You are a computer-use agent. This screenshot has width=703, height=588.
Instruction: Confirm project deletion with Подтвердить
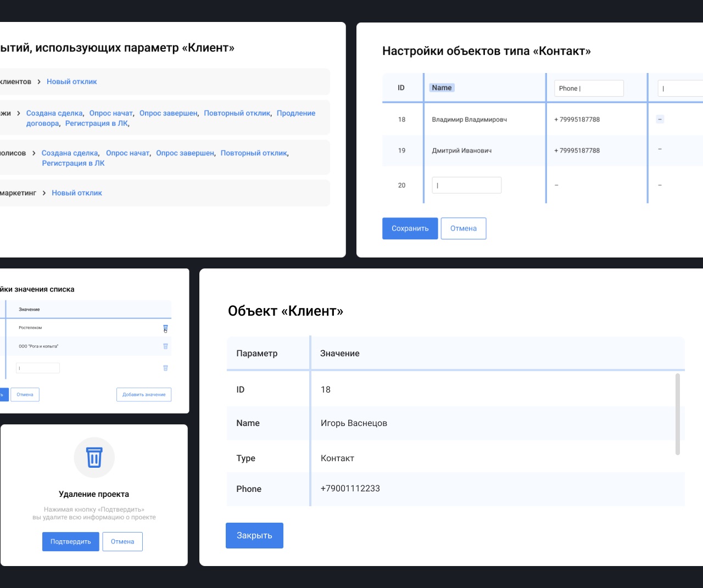pyautogui.click(x=71, y=541)
